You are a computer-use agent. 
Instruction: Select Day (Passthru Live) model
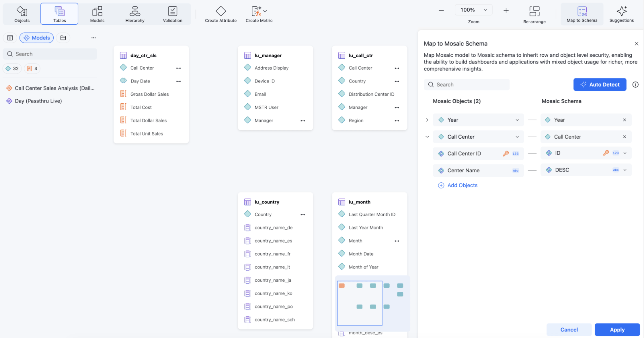pyautogui.click(x=34, y=101)
